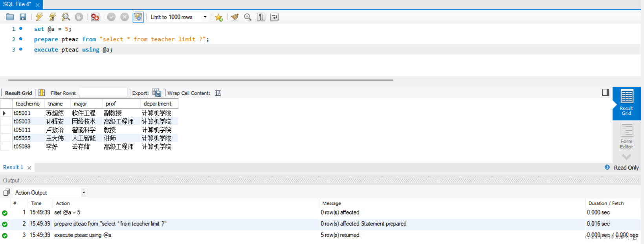This screenshot has width=644, height=244.
Task: Click the Result Grid label
Action: (x=18, y=93)
